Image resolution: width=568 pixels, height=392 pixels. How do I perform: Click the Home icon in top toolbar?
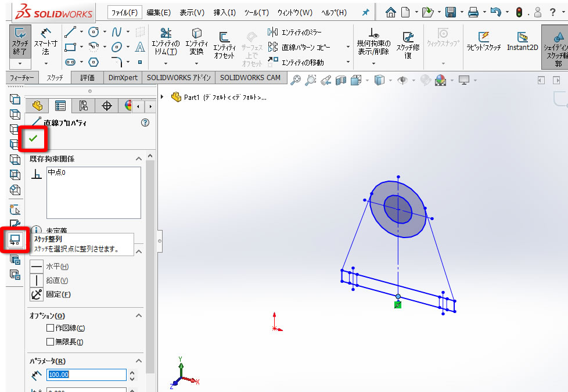(x=390, y=13)
